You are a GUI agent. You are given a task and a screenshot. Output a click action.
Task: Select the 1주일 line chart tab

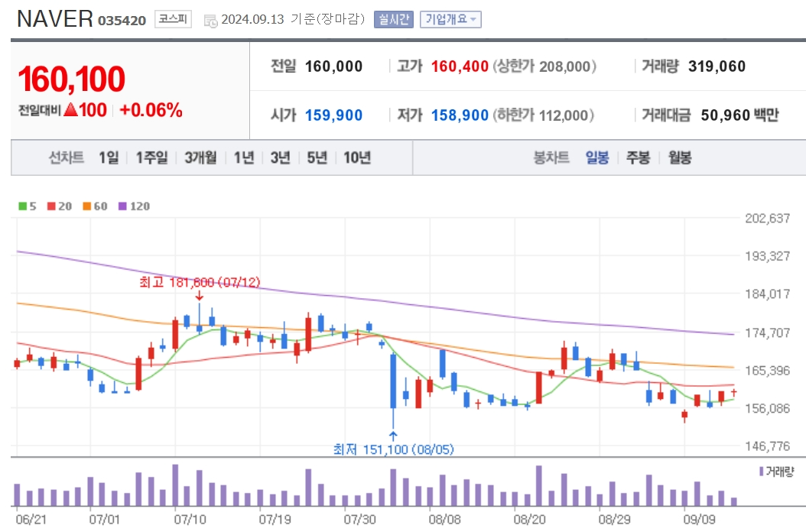click(x=151, y=157)
